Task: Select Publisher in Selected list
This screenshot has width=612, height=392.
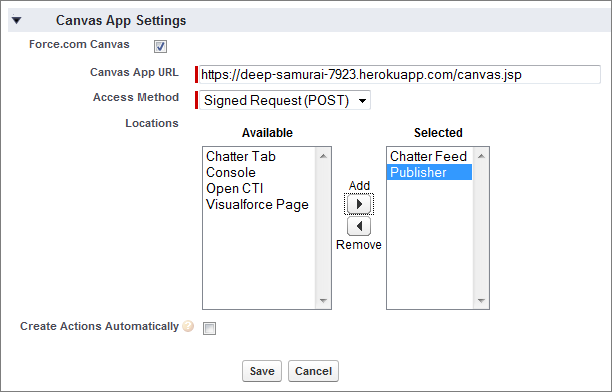Action: pyautogui.click(x=429, y=172)
